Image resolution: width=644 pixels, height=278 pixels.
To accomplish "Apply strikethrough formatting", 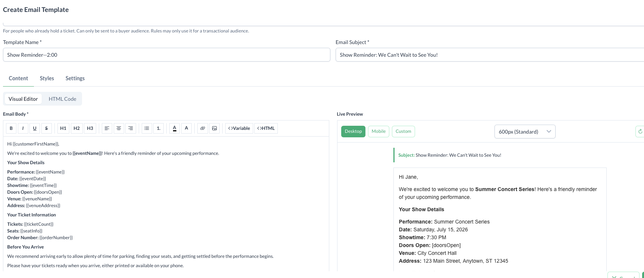I will coord(46,128).
